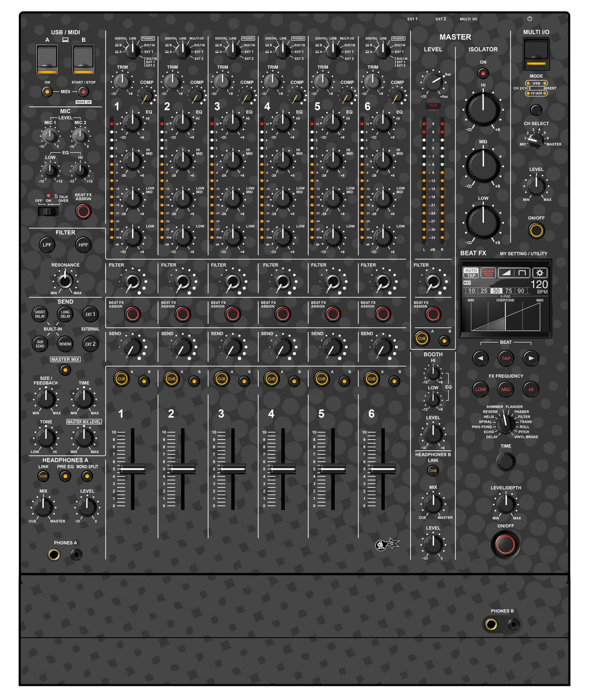Tap the square waveform icon on screen
This screenshot has height=700, width=589.
coord(522,273)
